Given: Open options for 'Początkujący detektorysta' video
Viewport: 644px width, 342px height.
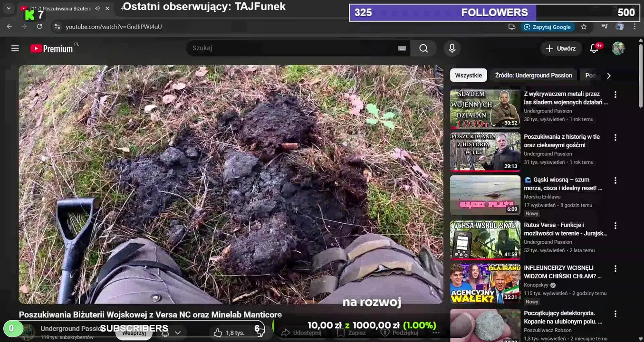Looking at the screenshot, I should tap(615, 314).
